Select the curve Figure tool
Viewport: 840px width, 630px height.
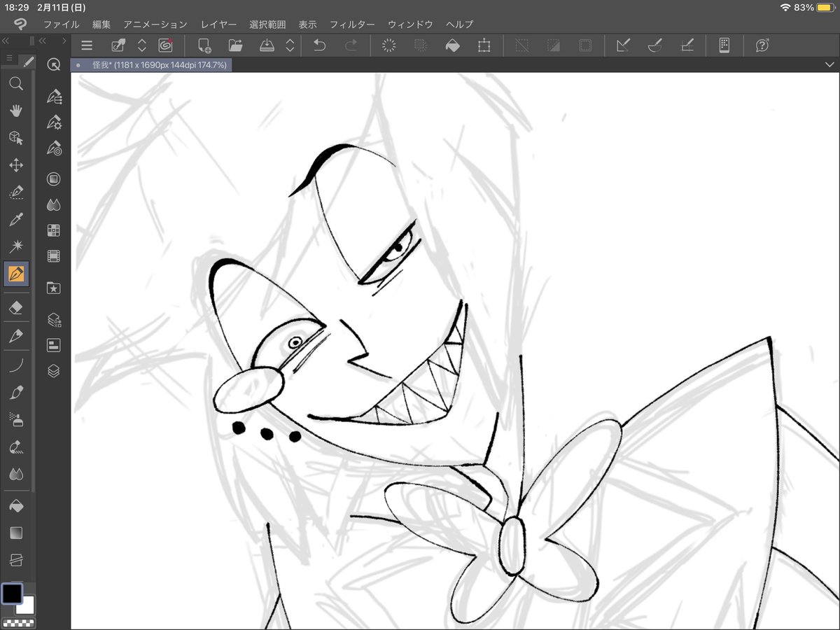(x=16, y=365)
